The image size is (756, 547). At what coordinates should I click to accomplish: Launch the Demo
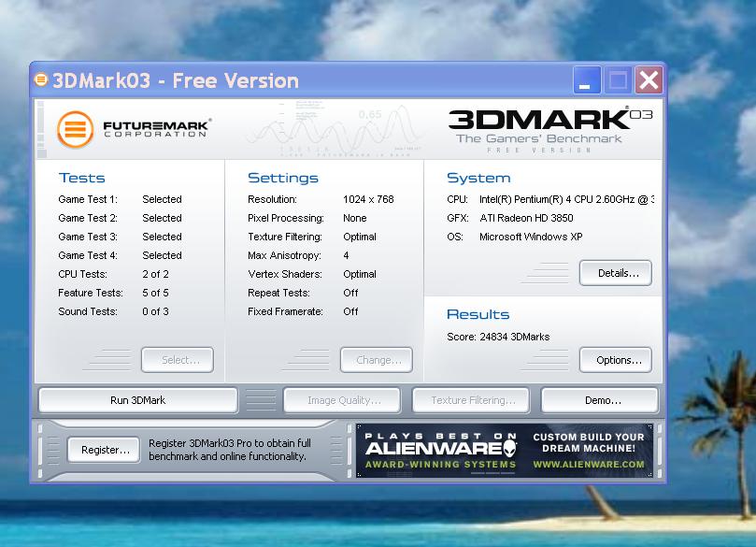[600, 400]
